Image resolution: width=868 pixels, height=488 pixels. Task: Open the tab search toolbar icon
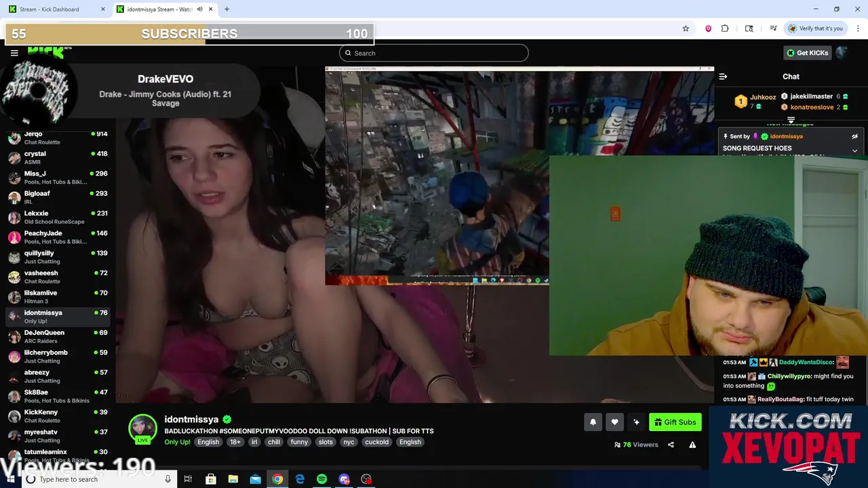tap(749, 28)
